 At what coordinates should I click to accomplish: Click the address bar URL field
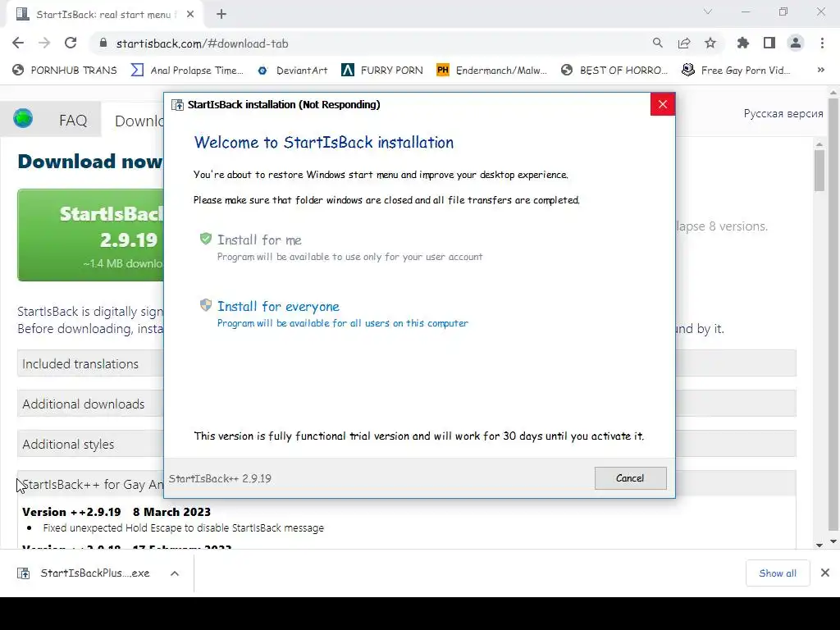(370, 43)
